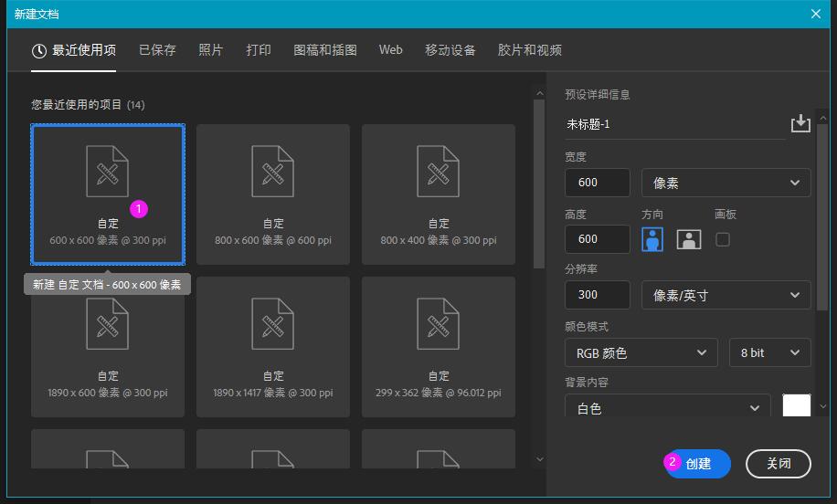Viewport: 837px width, 504px height.
Task: Click the presets list scrollbar thumb
Action: pos(539,184)
